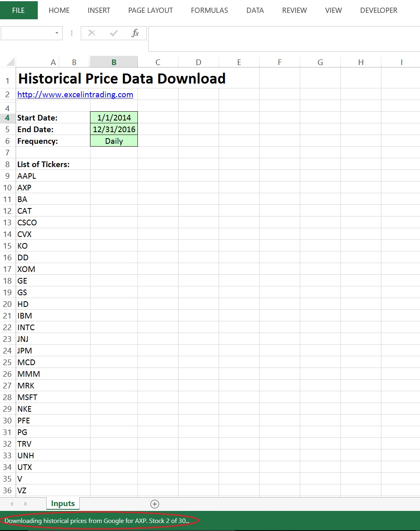The image size is (420, 531).
Task: Open the Insert Function fx dialog
Action: [x=135, y=33]
